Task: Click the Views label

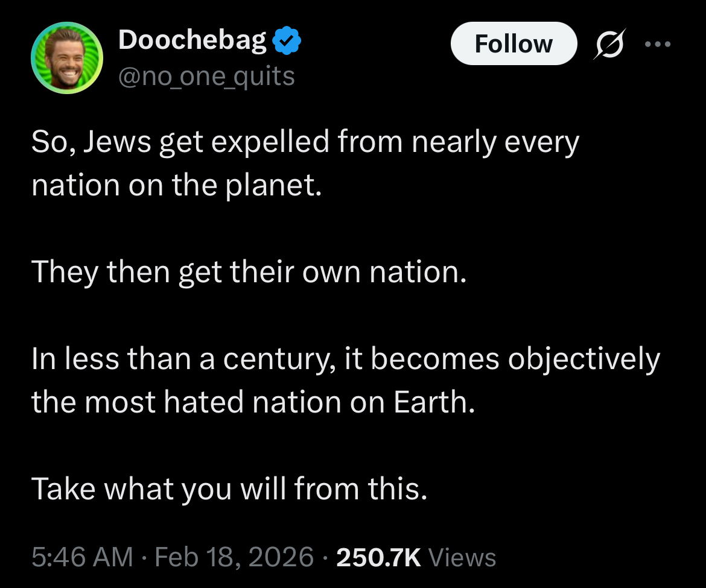Action: 461,557
